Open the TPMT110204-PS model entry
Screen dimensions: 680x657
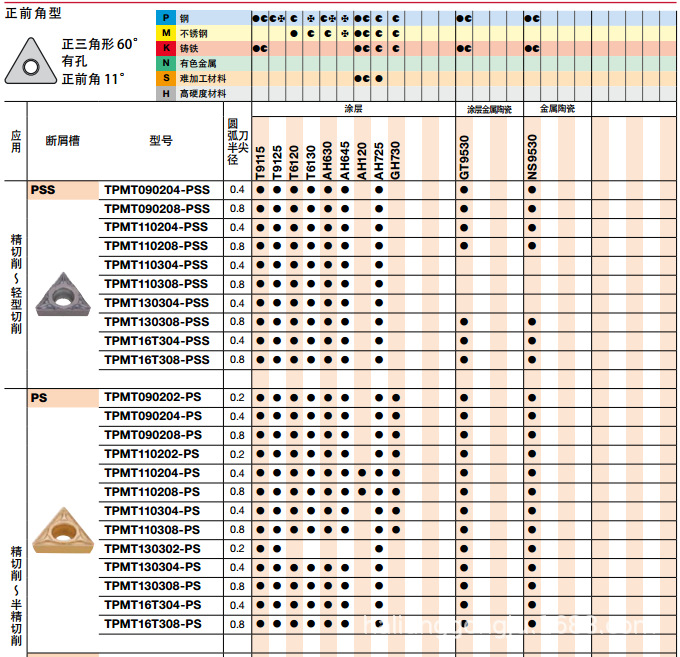152,473
